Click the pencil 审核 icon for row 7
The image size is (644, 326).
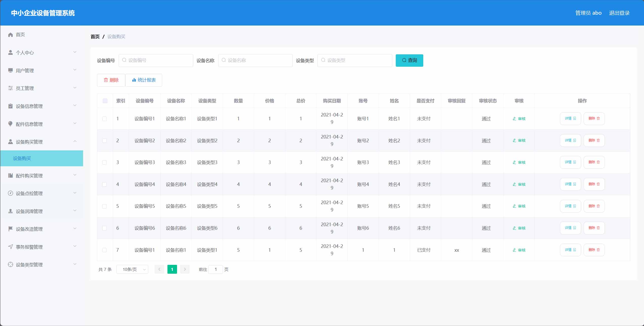(514, 250)
